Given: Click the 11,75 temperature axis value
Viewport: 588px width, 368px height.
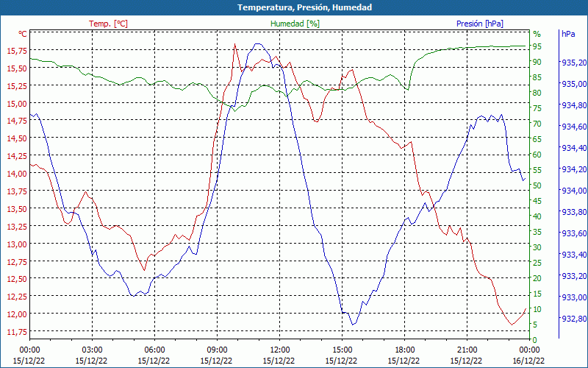Looking at the screenshot, I should pyautogui.click(x=17, y=332).
